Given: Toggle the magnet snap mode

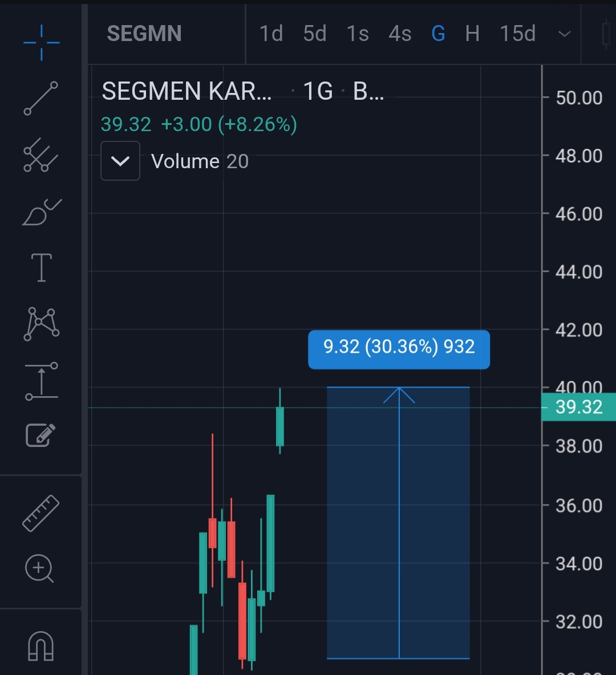Looking at the screenshot, I should click(41, 646).
